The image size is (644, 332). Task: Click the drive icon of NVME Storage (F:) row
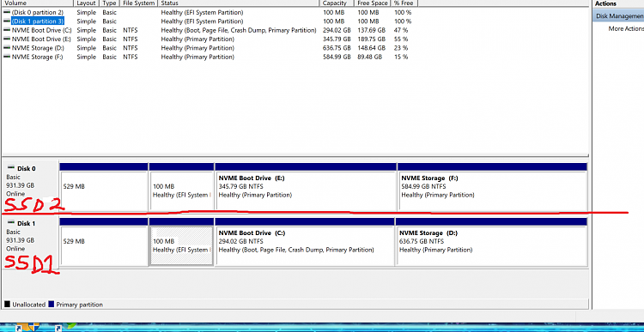point(7,57)
